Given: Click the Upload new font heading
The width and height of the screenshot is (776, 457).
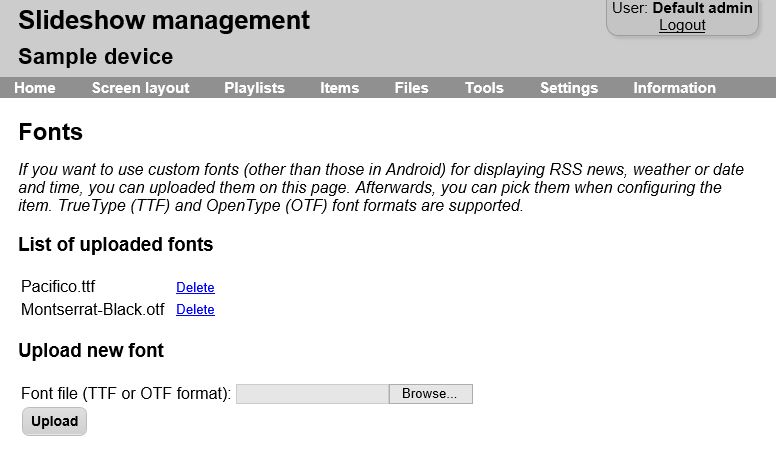Looking at the screenshot, I should click(91, 351).
